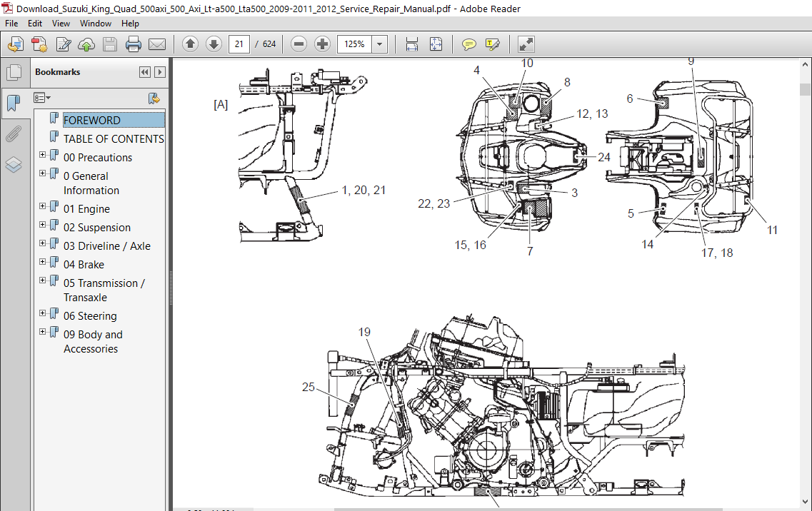Image resolution: width=812 pixels, height=511 pixels.
Task: Open the zoom level dropdown arrow
Action: point(380,44)
